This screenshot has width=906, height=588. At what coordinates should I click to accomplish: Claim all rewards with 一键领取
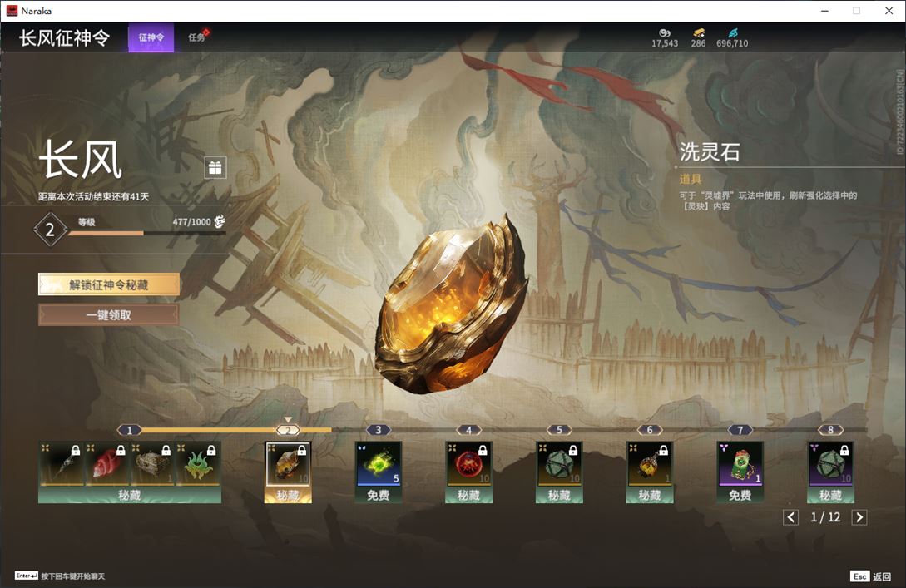[x=109, y=315]
